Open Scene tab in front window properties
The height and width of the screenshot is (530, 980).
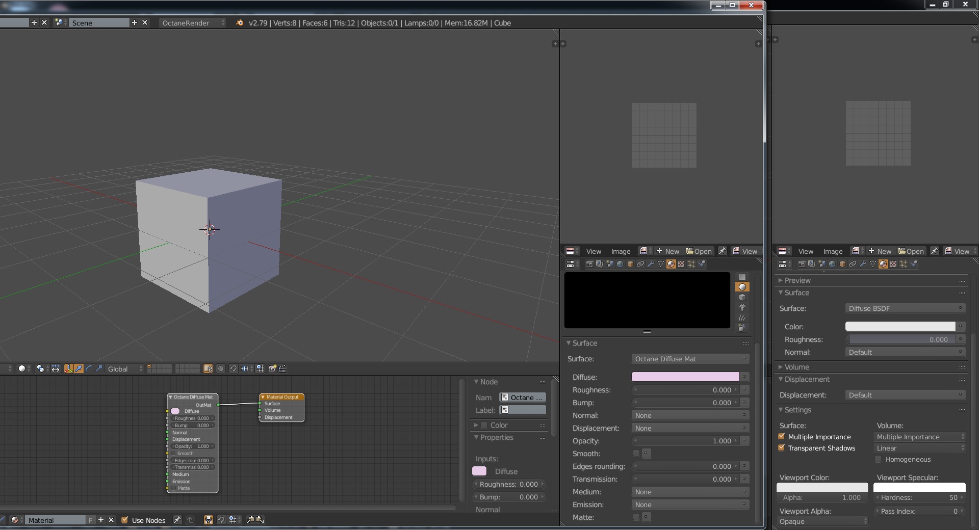(610, 264)
